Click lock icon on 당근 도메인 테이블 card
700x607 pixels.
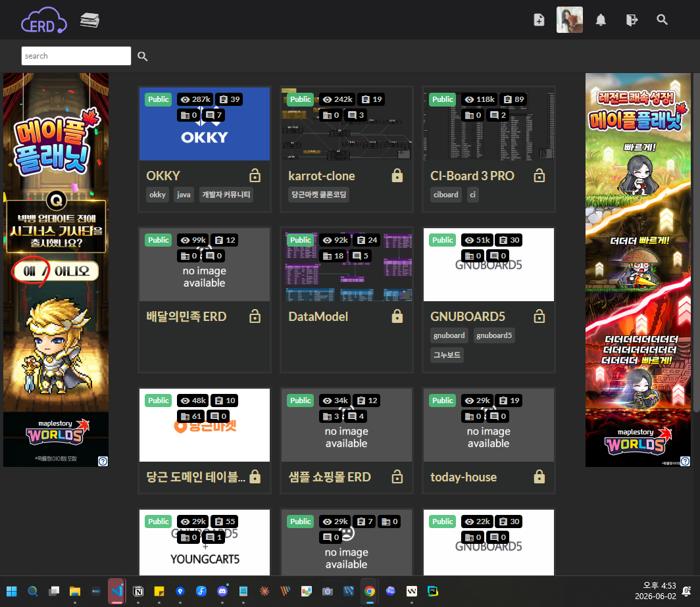pos(255,477)
